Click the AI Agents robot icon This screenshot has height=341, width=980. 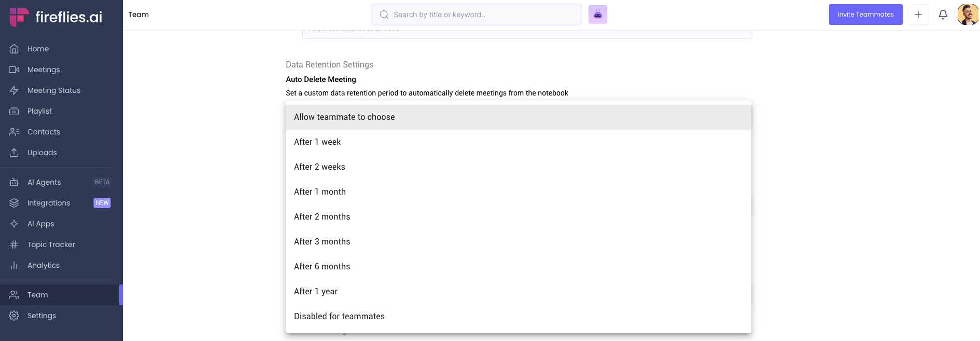pyautogui.click(x=14, y=182)
